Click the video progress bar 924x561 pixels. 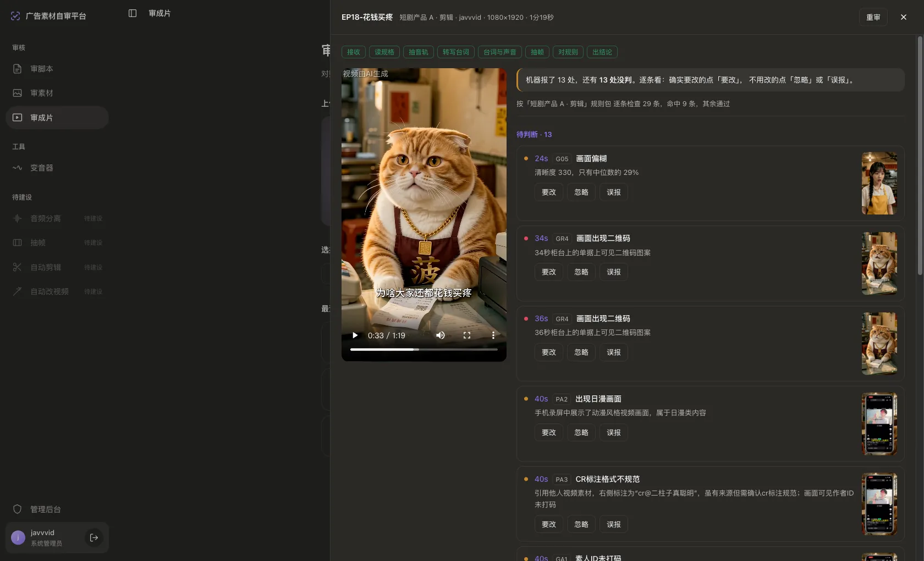click(x=424, y=349)
